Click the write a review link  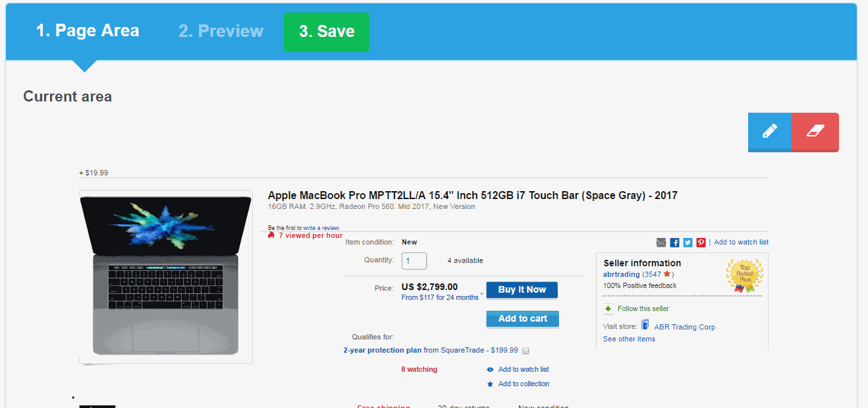point(321,228)
